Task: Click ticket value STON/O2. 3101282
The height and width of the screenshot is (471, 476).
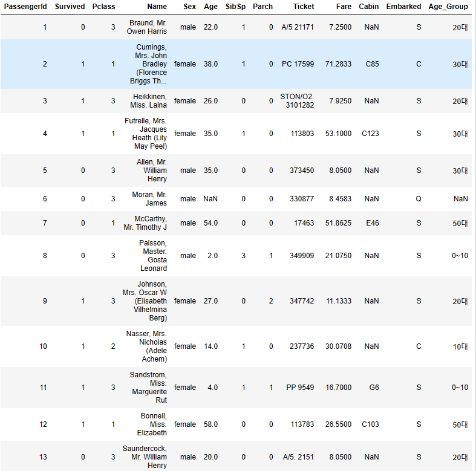Action: (x=297, y=101)
